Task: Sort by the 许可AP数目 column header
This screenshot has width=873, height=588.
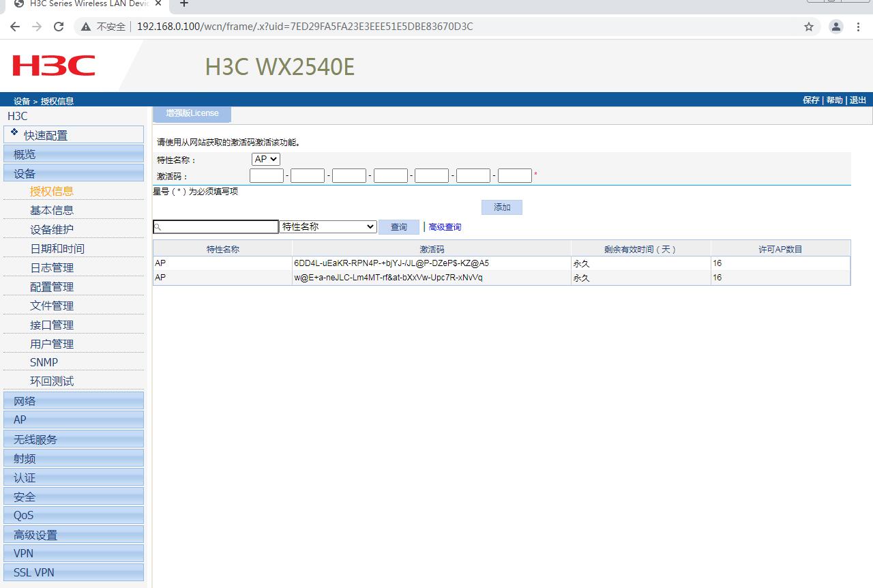Action: point(781,249)
